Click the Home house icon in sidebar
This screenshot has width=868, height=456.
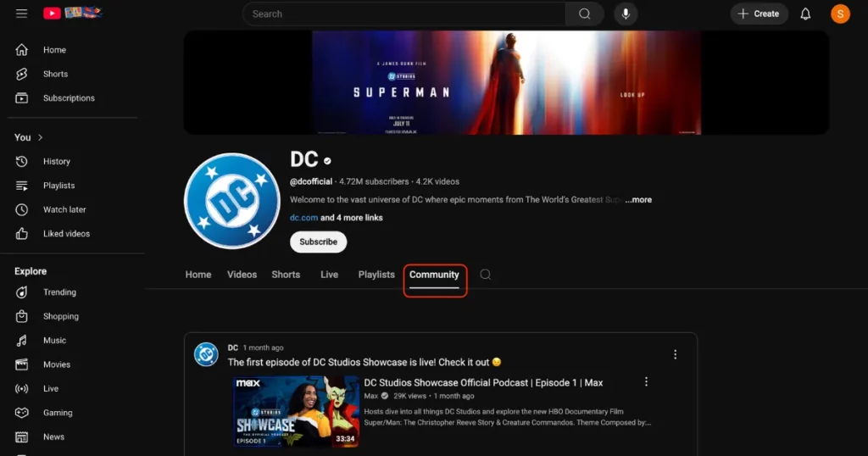coord(21,50)
